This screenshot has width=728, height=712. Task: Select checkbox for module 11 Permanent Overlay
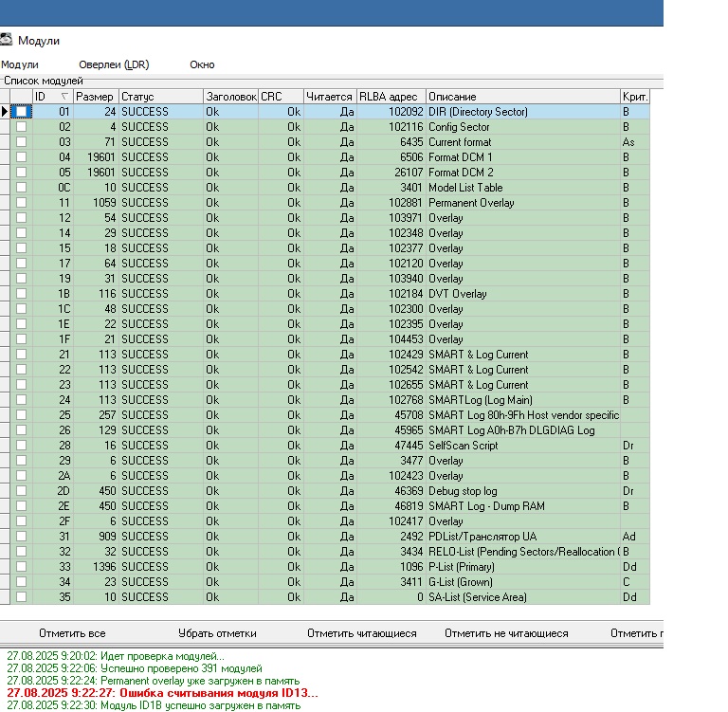22,203
